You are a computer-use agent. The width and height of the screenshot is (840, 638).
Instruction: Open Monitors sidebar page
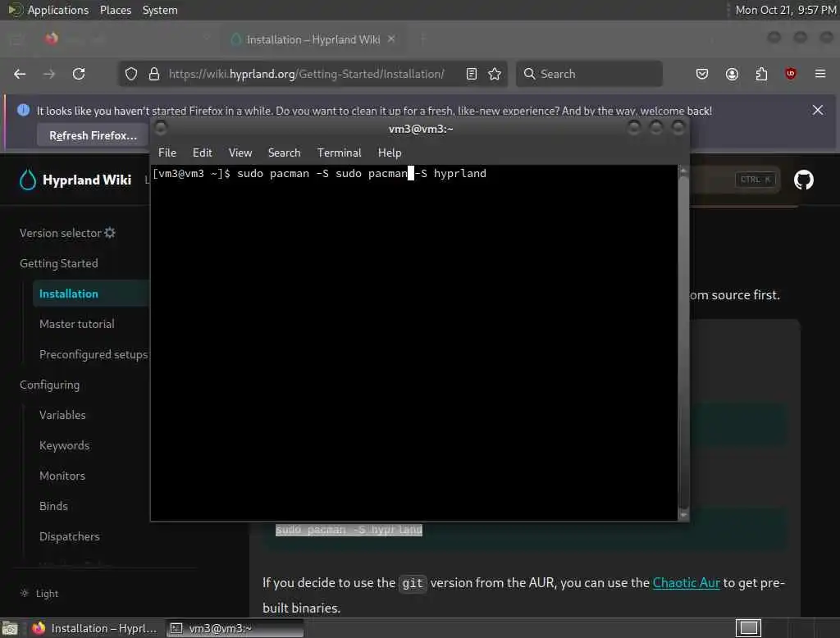coord(62,476)
